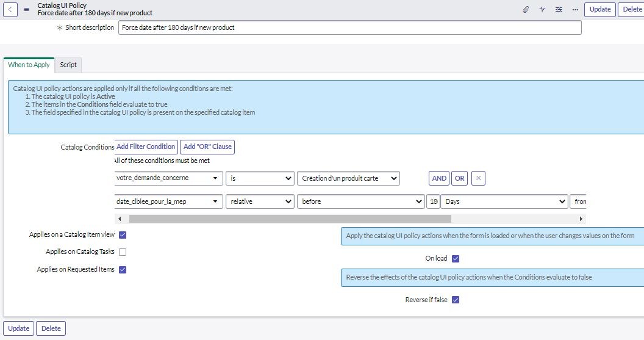Image resolution: width=644 pixels, height=340 pixels.
Task: Click the Add Filter Condition button
Action: coord(146,146)
